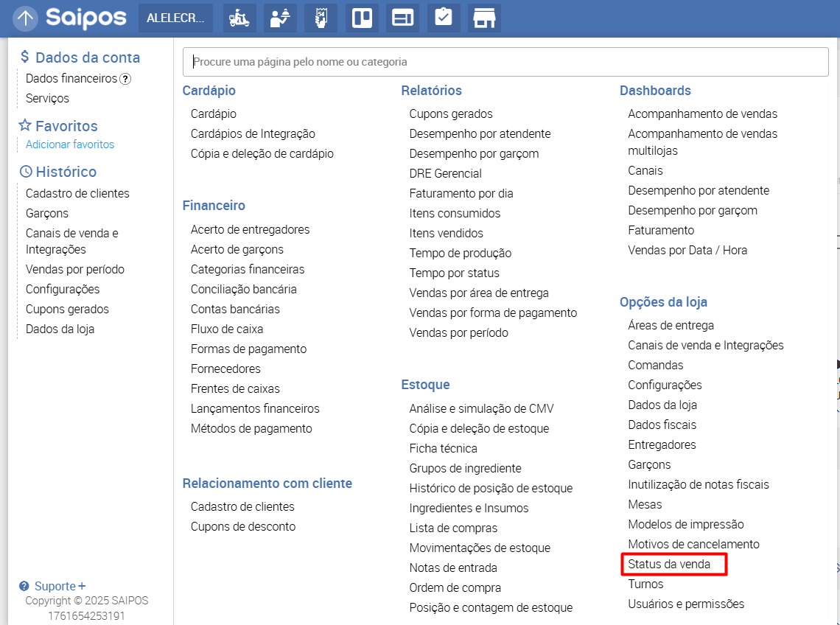Click the storefront shop icon
The height and width of the screenshot is (625, 840).
click(x=483, y=18)
